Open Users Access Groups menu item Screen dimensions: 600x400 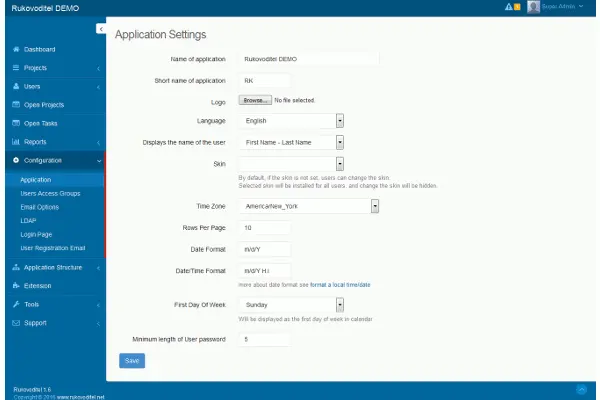(50, 193)
